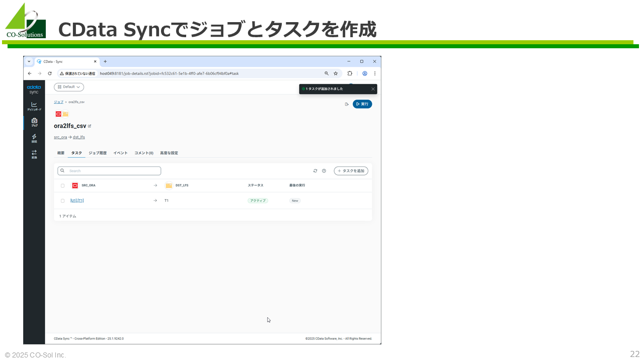Click the ora2lfs_csv job title
Viewport: 644px width, 362px height.
(70, 126)
